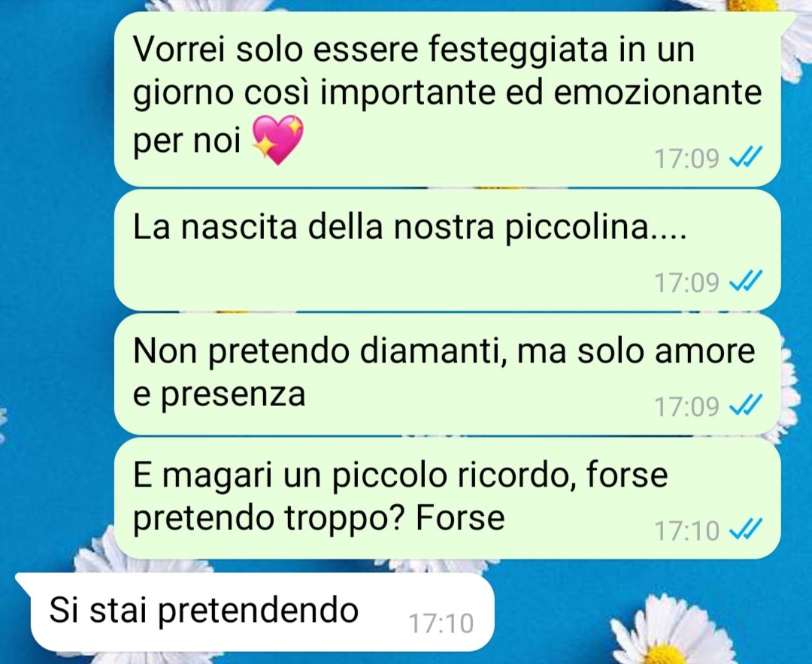Click read ticks on 'E magari' message
This screenshot has height=664, width=812.
pyautogui.click(x=746, y=530)
